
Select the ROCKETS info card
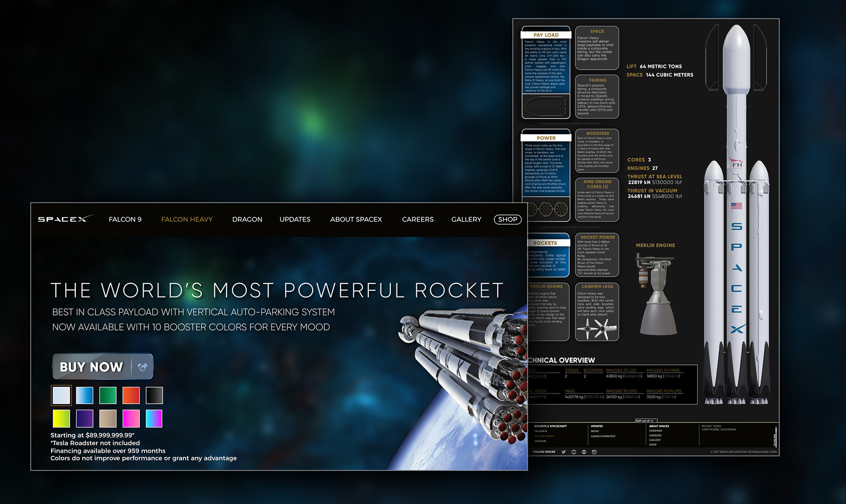tap(549, 255)
